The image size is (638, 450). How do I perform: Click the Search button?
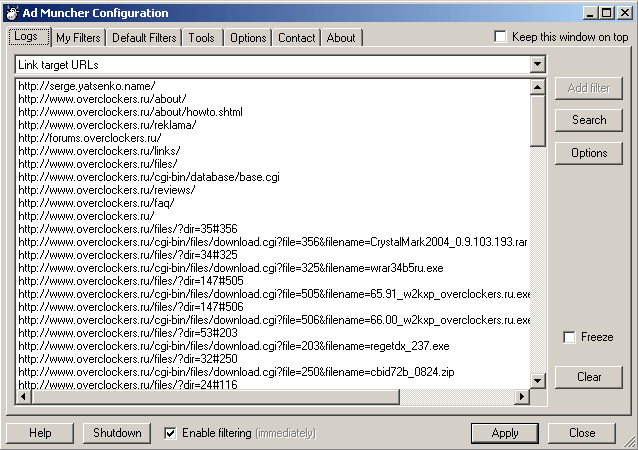(x=589, y=120)
